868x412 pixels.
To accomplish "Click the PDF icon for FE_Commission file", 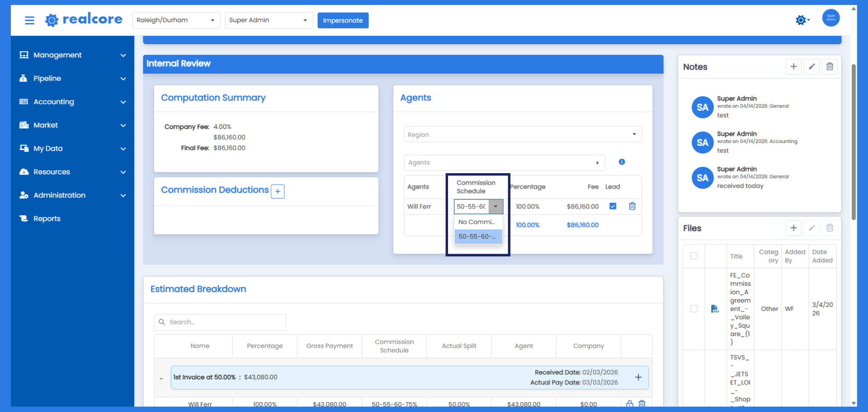I will pos(715,309).
